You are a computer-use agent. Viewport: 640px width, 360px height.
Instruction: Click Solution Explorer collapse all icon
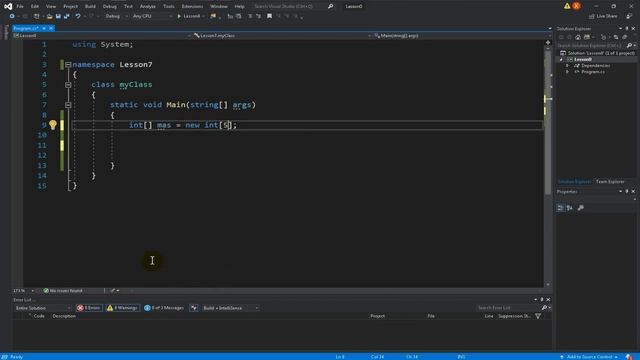tap(616, 37)
